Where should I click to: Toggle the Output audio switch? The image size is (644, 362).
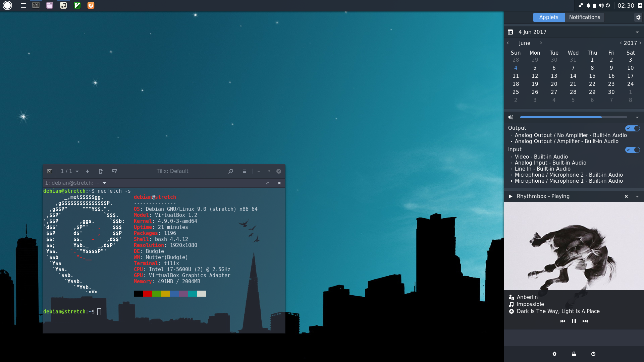coord(632,128)
